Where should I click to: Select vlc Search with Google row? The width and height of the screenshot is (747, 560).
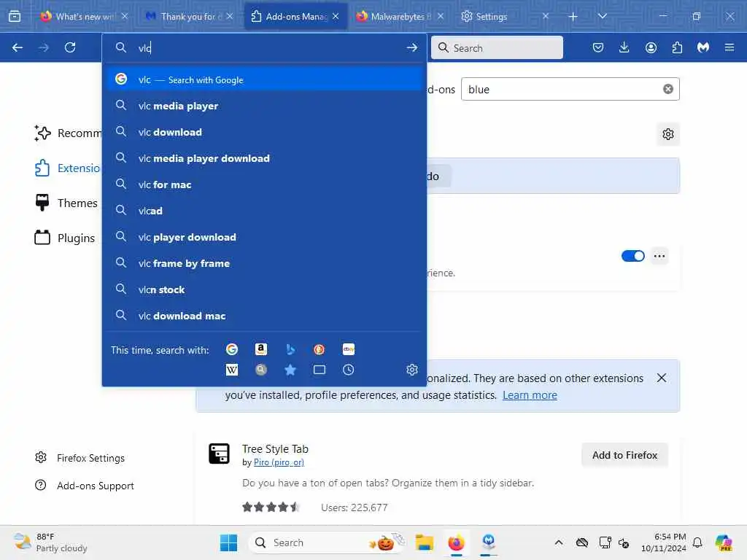click(x=264, y=79)
